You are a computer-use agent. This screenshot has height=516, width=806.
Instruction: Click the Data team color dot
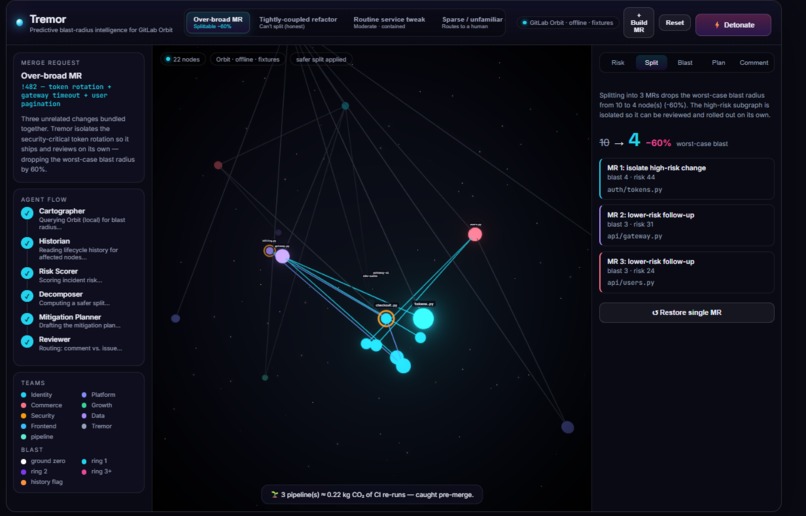(x=84, y=416)
